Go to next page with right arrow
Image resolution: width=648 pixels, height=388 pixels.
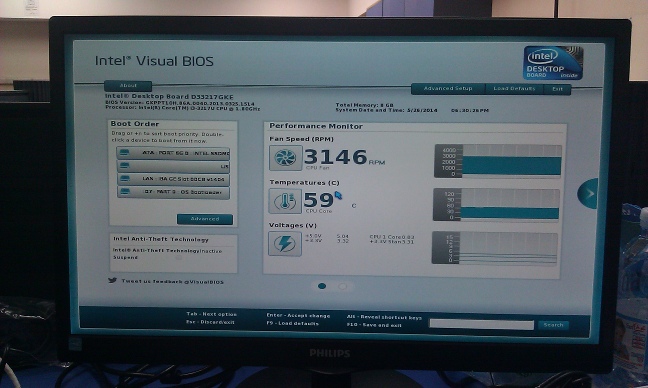pyautogui.click(x=588, y=193)
